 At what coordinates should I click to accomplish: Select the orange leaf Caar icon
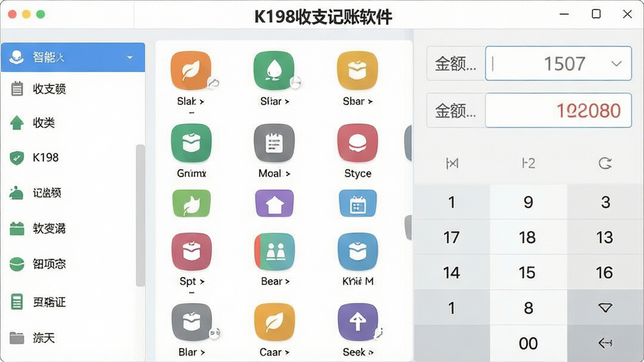[274, 322]
